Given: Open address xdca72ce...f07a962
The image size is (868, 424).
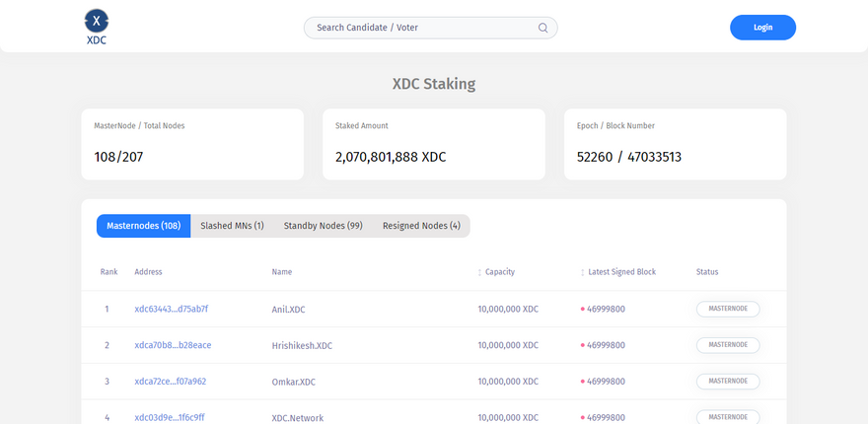Looking at the screenshot, I should point(170,381).
